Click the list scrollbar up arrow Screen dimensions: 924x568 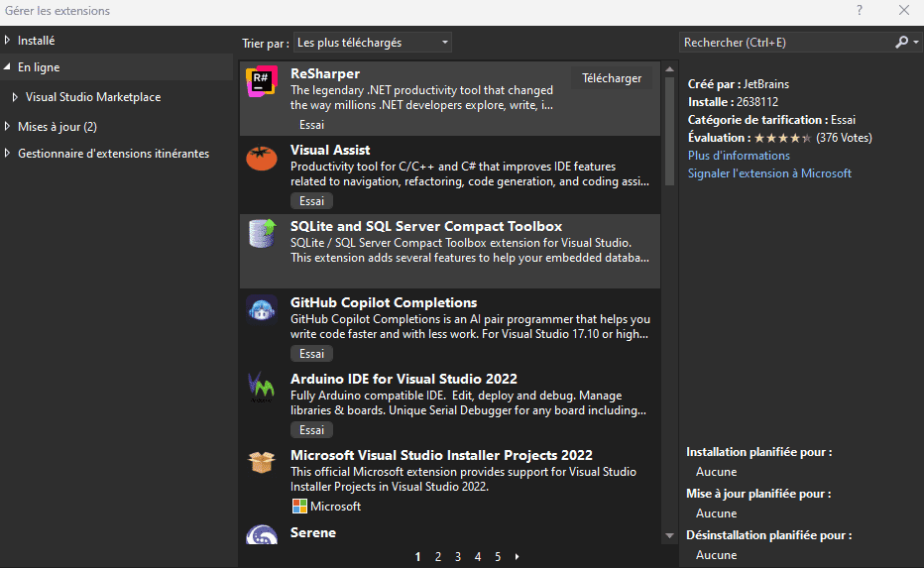click(669, 69)
